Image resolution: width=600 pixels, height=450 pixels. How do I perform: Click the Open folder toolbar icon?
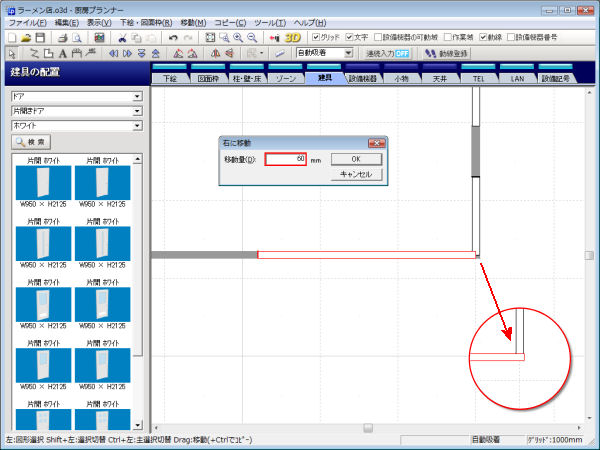click(28, 37)
